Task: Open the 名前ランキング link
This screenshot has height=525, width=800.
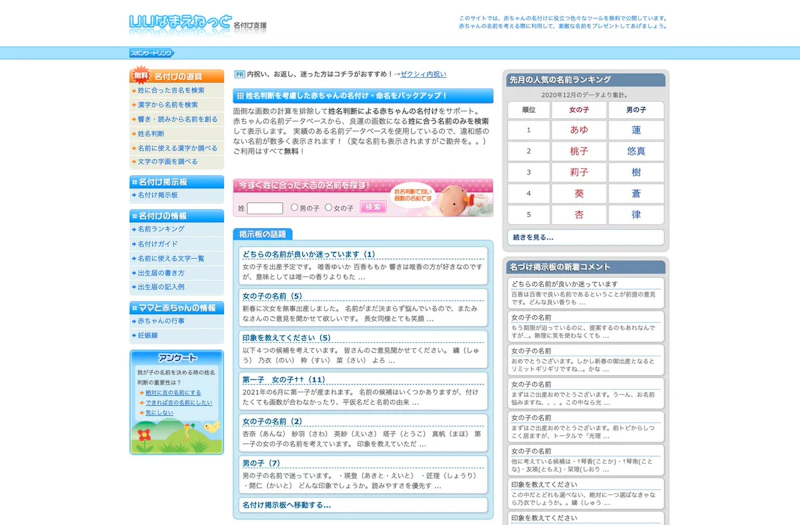Action: point(161,229)
